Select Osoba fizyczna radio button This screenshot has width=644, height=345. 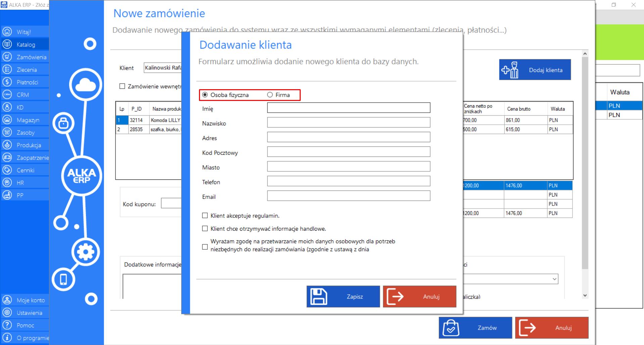click(x=205, y=95)
